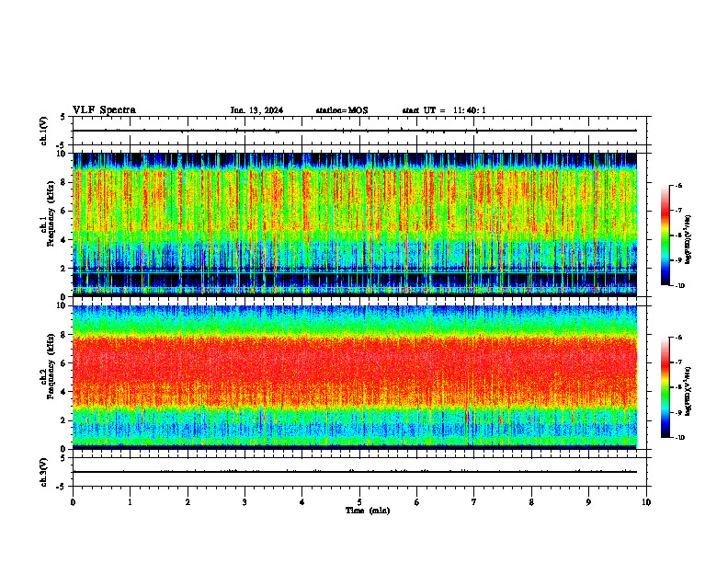Image resolution: width=728 pixels, height=563 pixels.
Task: Select the "Time (min)" axis title
Action: click(x=368, y=511)
